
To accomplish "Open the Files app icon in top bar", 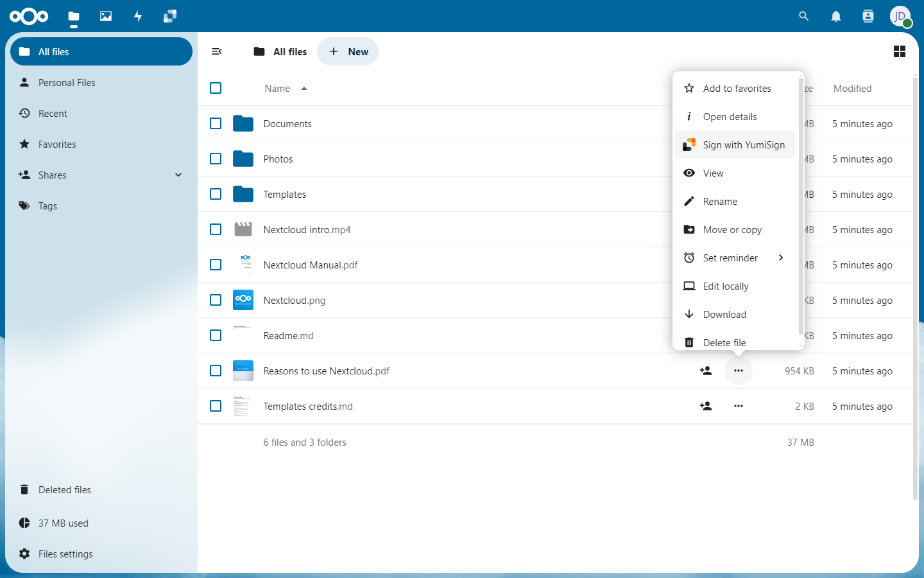I will tap(74, 16).
